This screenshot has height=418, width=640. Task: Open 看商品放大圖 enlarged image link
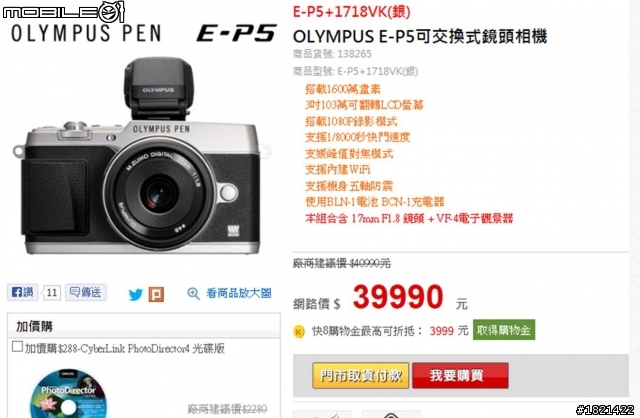(x=239, y=293)
